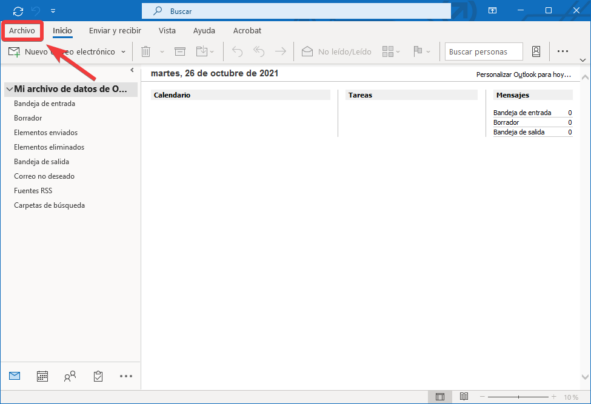Expand the ribbon with the chevron arrow
This screenshot has height=404, width=591.
click(583, 60)
